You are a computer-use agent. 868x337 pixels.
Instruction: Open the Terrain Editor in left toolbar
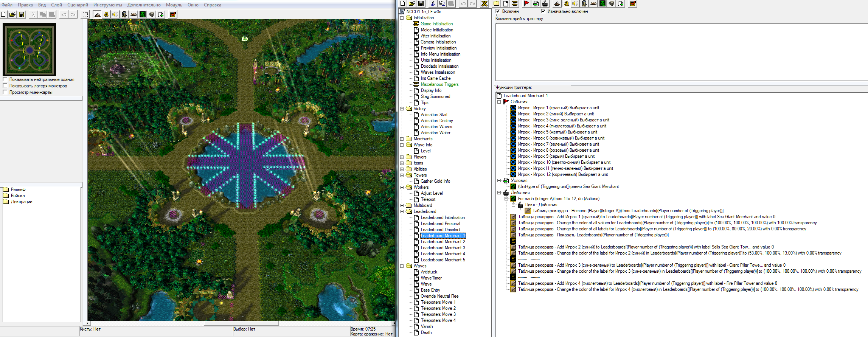click(x=97, y=14)
